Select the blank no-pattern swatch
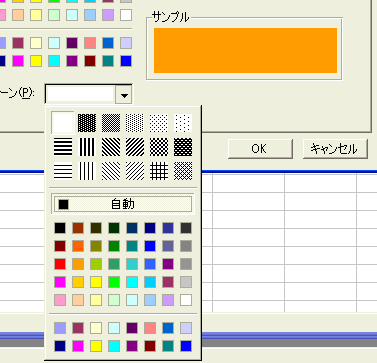Screen dimensions: 377x363 coord(63,123)
